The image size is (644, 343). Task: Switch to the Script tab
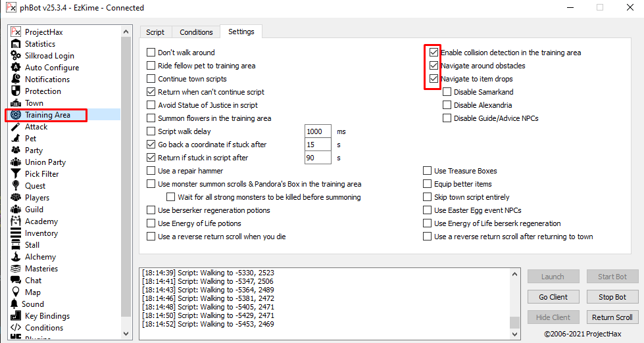point(155,32)
